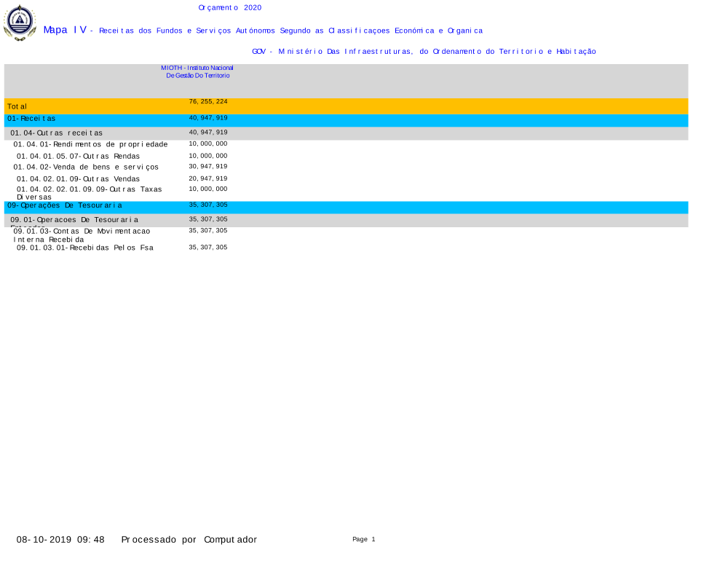Click the national emblem logo
The width and height of the screenshot is (728, 563).
pyautogui.click(x=20, y=23)
